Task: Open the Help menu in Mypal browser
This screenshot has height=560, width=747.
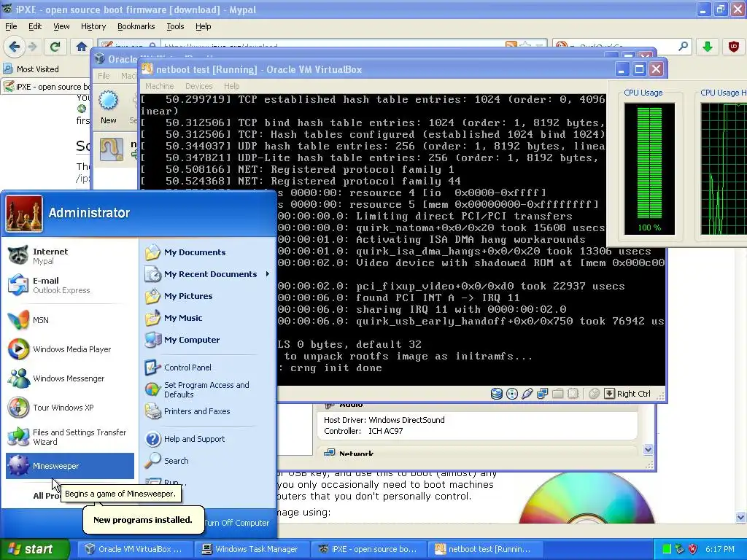Action: pos(203,27)
